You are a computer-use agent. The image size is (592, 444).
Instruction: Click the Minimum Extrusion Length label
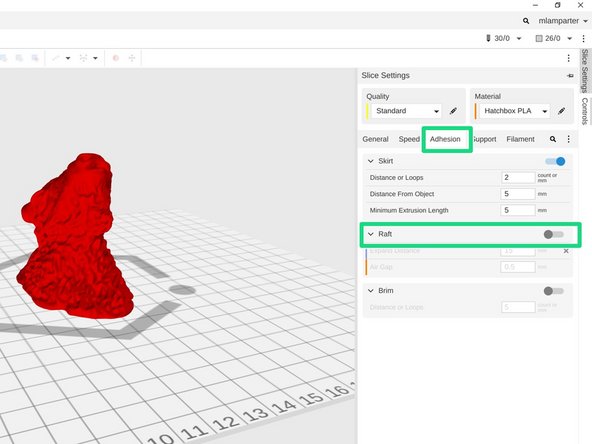click(x=409, y=210)
